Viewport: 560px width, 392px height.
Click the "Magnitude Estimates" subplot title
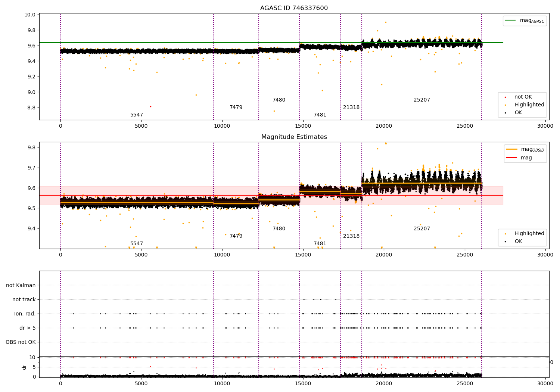[x=294, y=137]
